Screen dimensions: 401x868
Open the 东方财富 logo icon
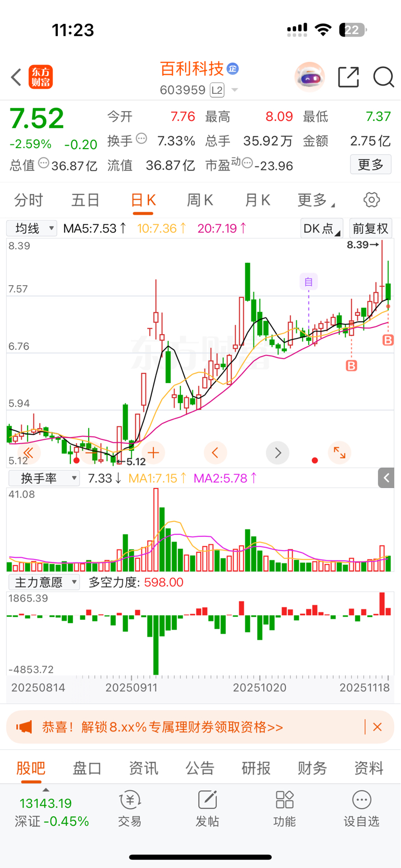click(x=41, y=77)
